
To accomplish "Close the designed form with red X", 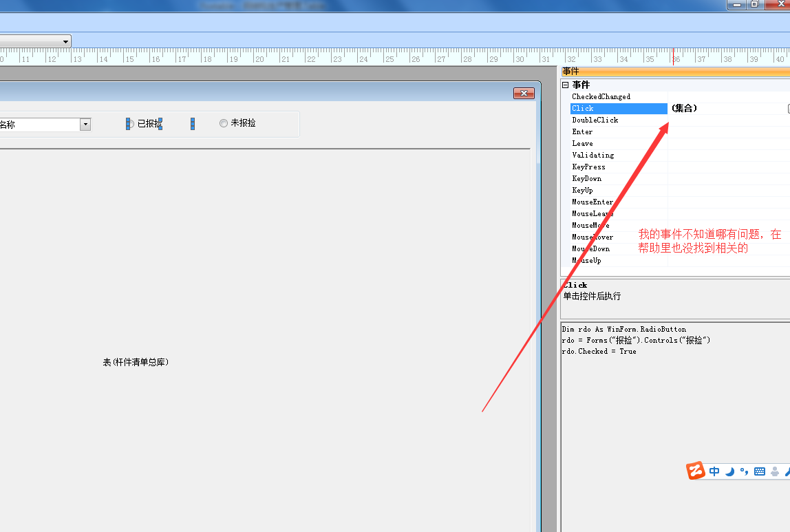I will tap(524, 94).
